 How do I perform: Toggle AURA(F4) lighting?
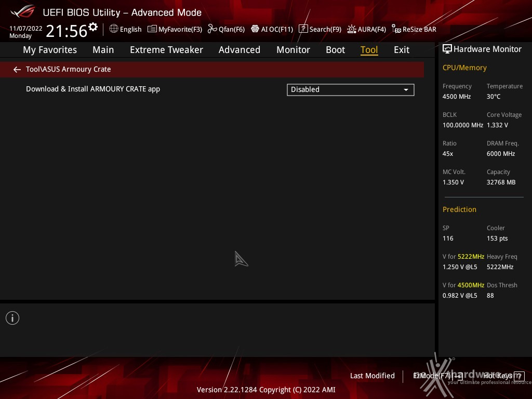coord(372,29)
